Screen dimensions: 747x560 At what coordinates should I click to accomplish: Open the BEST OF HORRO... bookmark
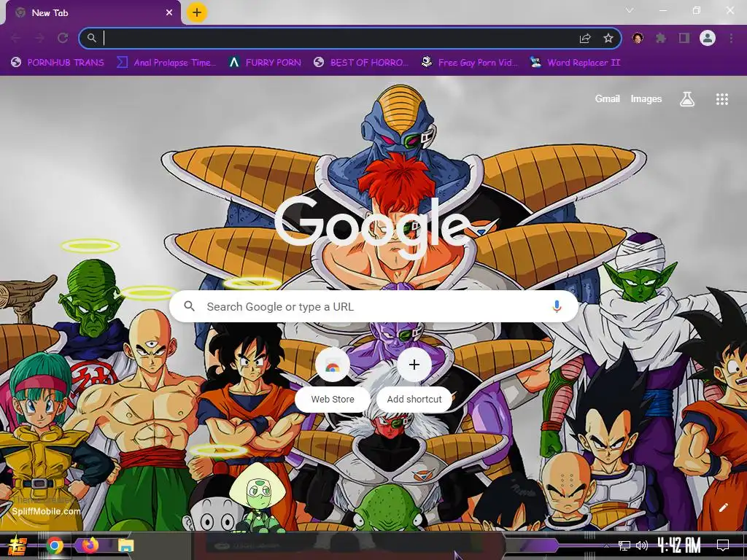tap(361, 63)
